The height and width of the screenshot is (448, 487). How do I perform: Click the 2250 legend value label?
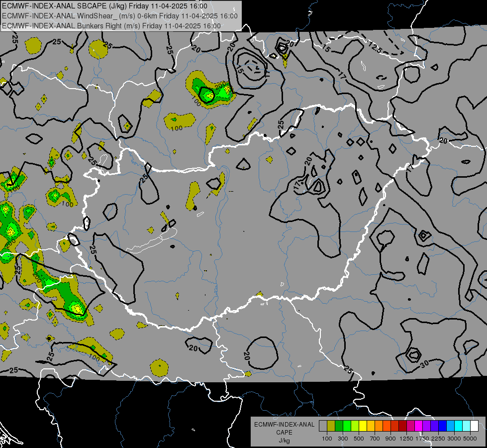pos(438,439)
